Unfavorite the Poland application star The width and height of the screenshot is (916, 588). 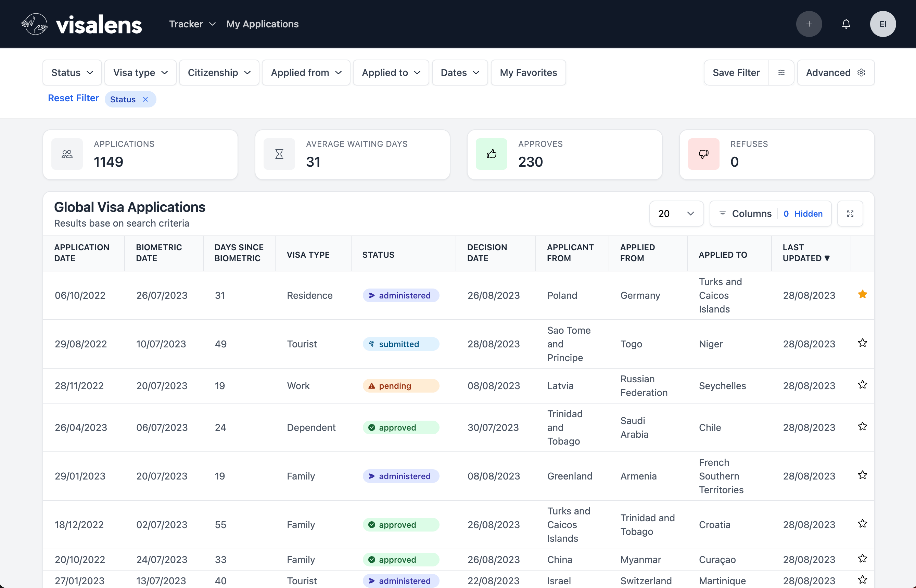862,294
